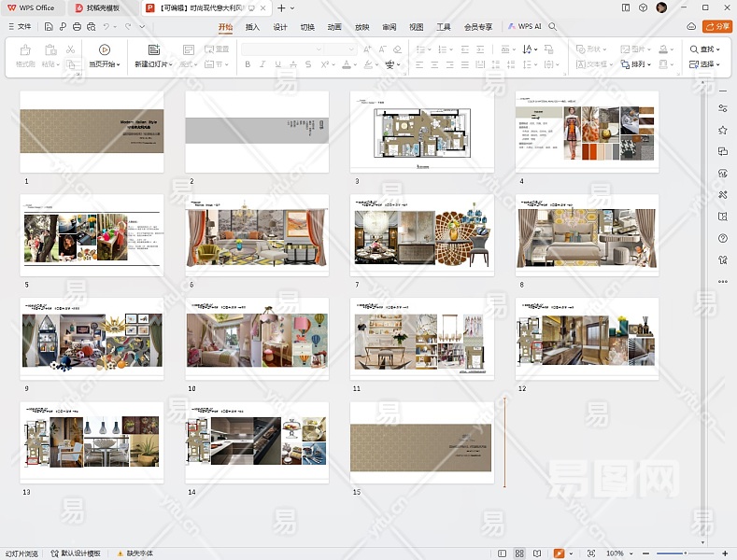Switch to normal view in status bar
The image size is (737, 560).
pyautogui.click(x=502, y=553)
